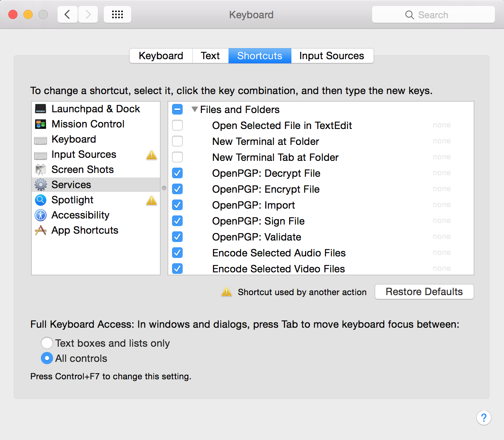Switch to the Text tab
Screen dimensions: 504x440
point(210,56)
